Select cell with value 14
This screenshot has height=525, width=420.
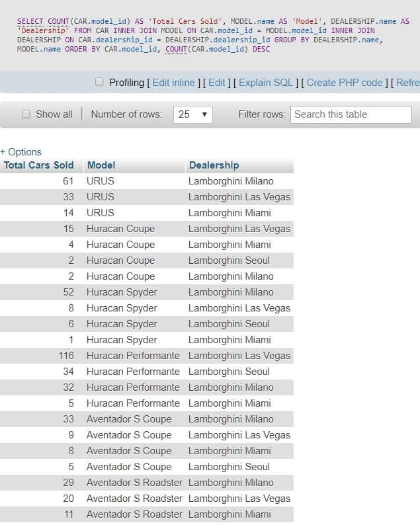[x=68, y=213]
